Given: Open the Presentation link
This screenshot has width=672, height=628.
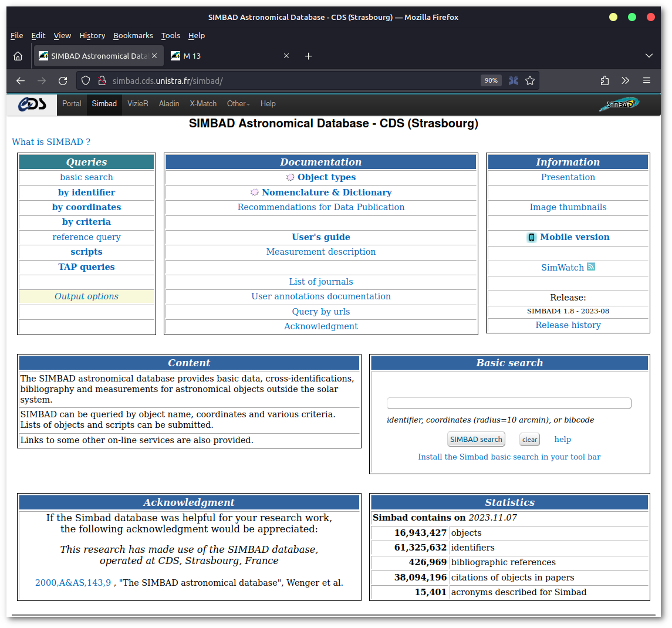Looking at the screenshot, I should coord(568,177).
